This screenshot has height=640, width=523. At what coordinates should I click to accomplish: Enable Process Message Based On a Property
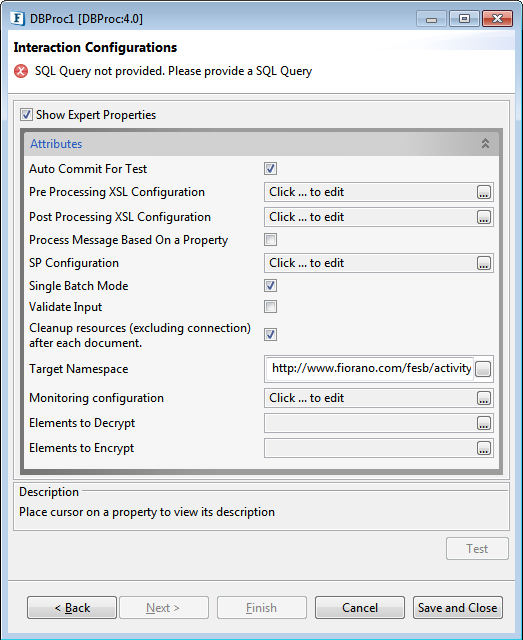(x=270, y=240)
